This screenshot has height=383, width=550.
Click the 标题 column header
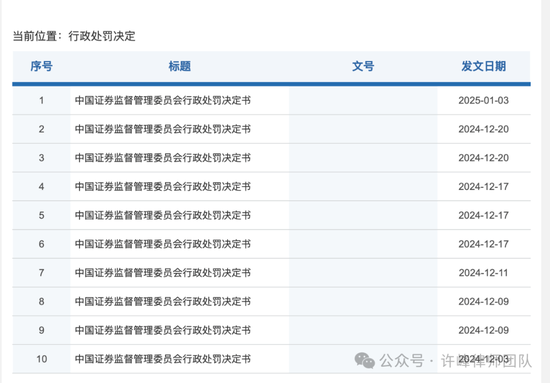(180, 66)
